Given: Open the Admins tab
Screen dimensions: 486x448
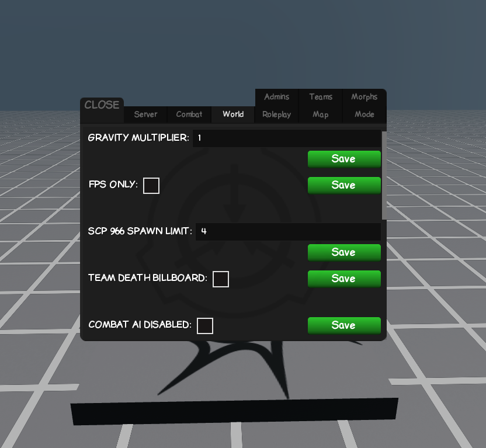Looking at the screenshot, I should (x=276, y=97).
